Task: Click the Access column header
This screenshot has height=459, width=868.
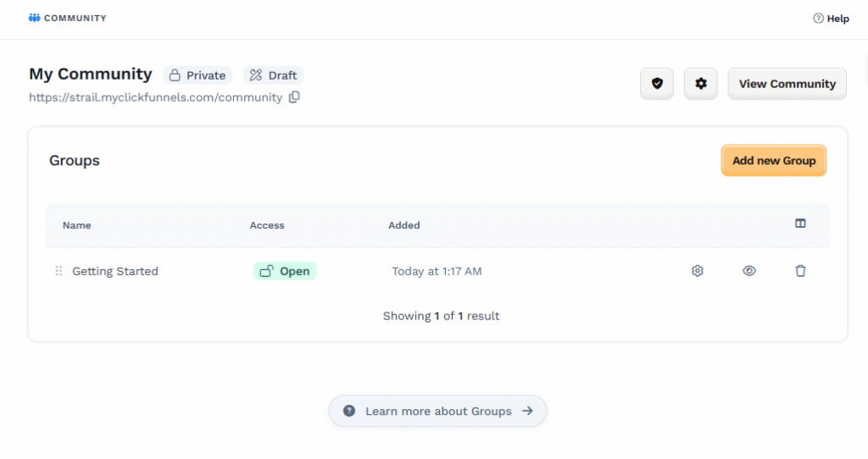Action: [267, 225]
